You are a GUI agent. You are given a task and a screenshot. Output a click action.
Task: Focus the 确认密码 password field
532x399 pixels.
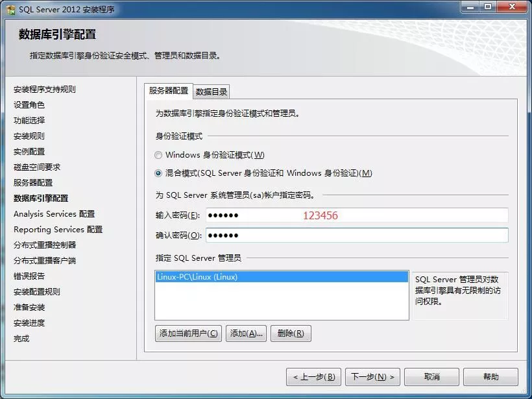pyautogui.click(x=357, y=235)
